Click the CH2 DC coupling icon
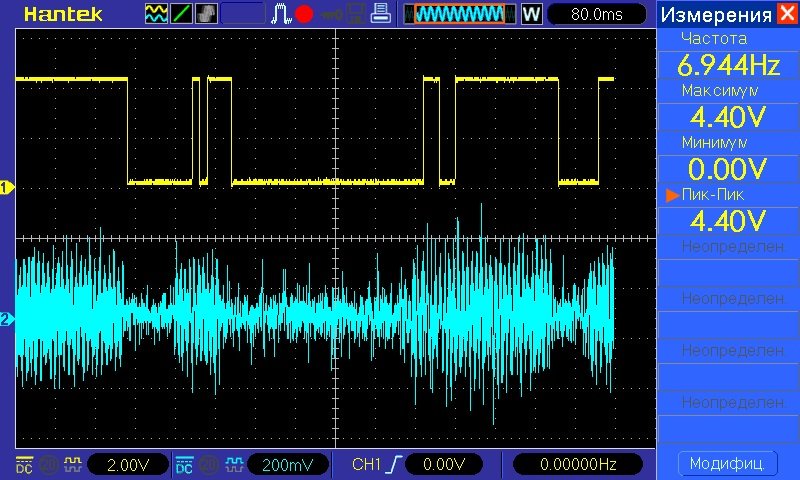 [x=185, y=464]
